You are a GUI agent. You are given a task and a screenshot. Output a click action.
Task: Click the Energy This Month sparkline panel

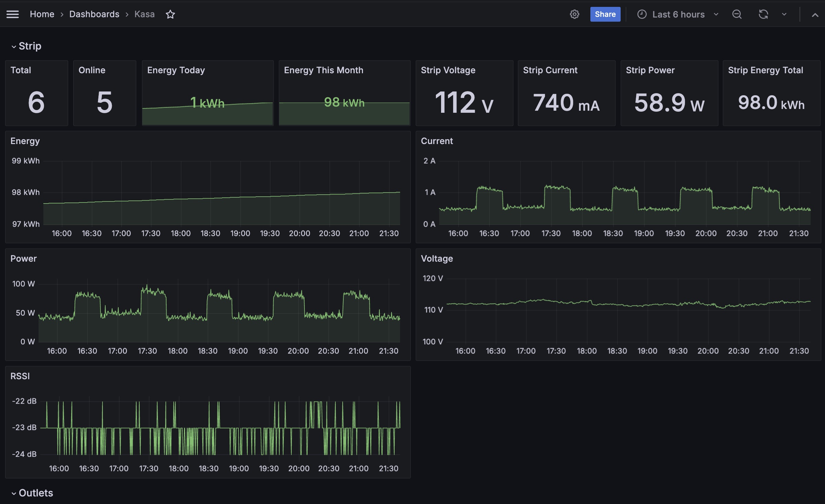pos(344,103)
